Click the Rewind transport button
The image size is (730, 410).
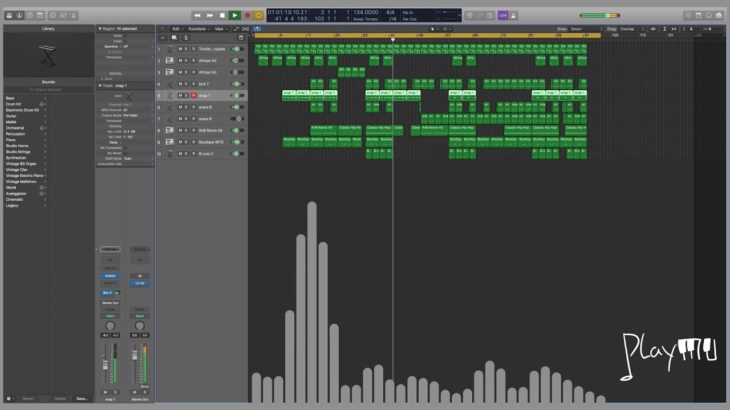pos(197,15)
